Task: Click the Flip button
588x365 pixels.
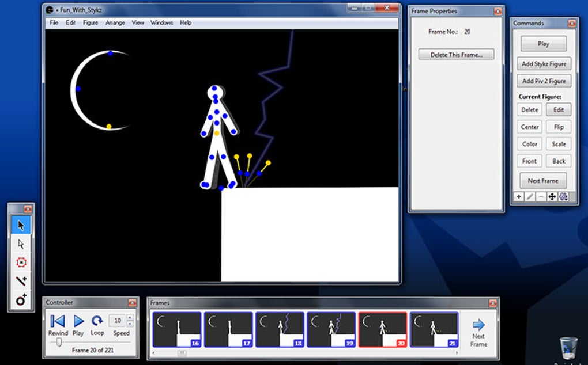Action: click(x=559, y=127)
